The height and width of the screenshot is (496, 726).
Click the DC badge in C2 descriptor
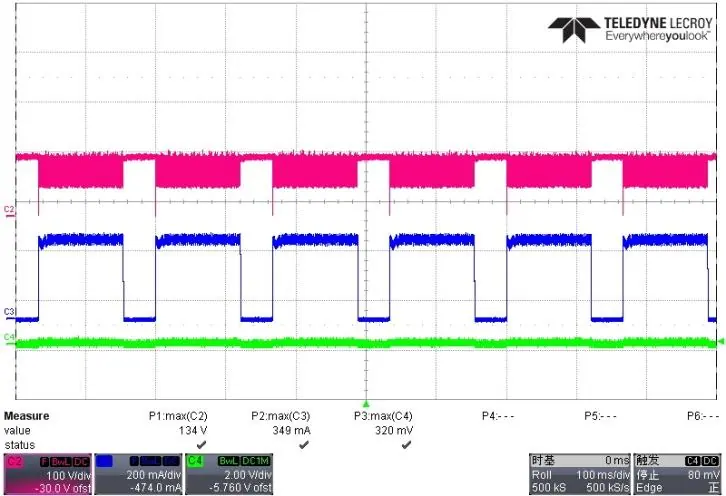(x=81, y=462)
